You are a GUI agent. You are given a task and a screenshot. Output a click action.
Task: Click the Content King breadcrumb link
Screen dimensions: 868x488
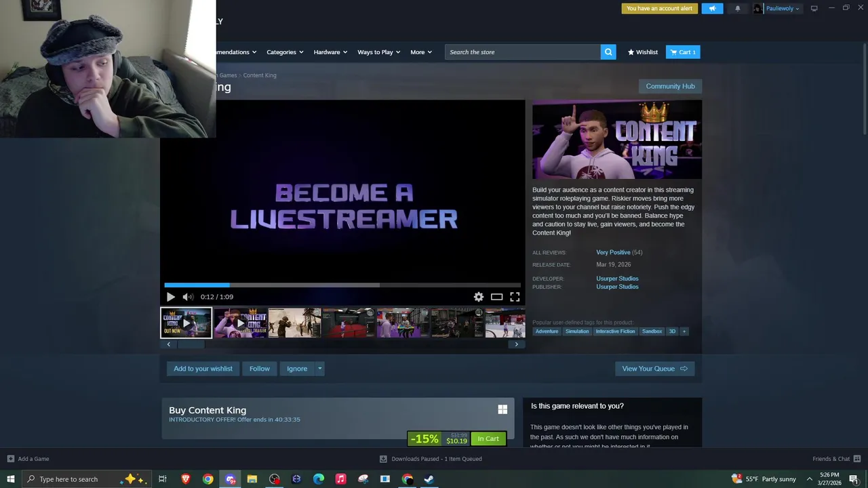click(x=260, y=75)
